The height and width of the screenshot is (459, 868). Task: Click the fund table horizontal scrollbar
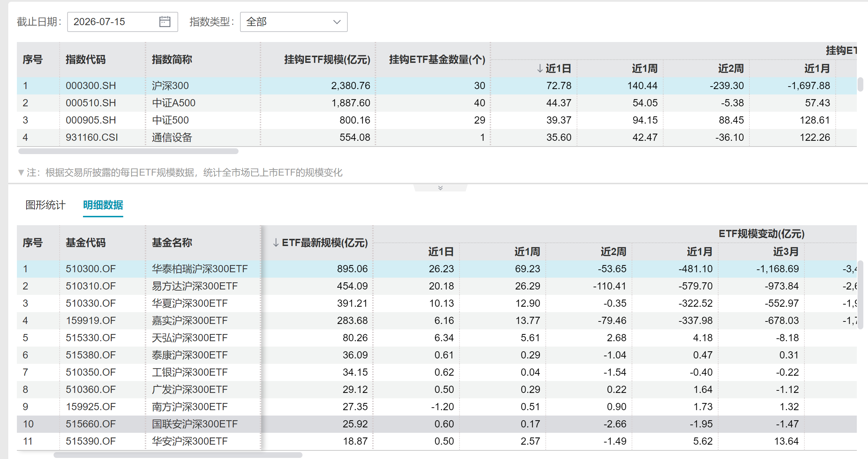[178, 455]
